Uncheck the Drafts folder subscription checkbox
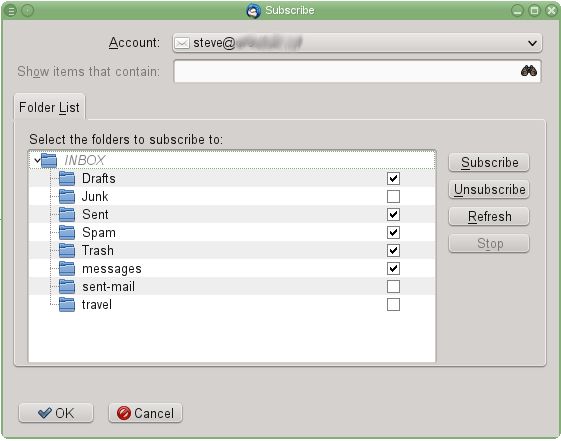This screenshot has height=441, width=561. [x=393, y=178]
